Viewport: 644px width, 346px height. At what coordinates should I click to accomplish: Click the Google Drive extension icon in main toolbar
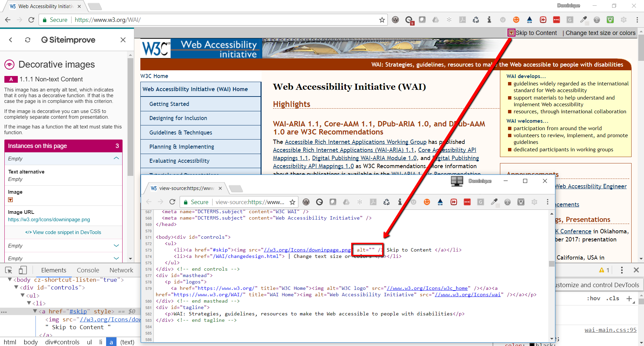pos(435,20)
